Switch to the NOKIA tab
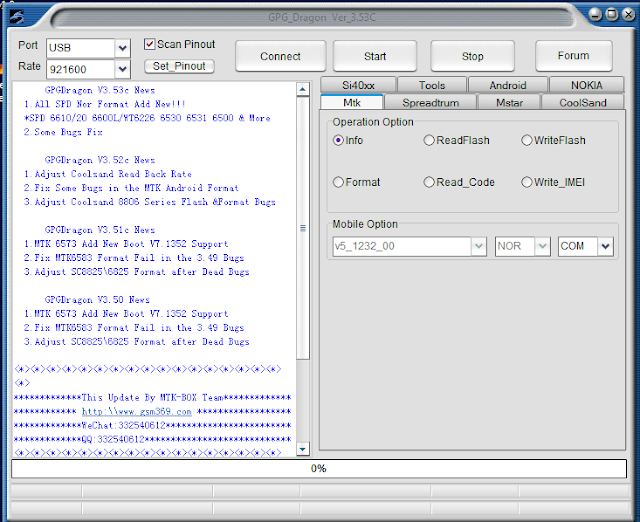Viewport: 640px width, 522px height. click(x=587, y=85)
